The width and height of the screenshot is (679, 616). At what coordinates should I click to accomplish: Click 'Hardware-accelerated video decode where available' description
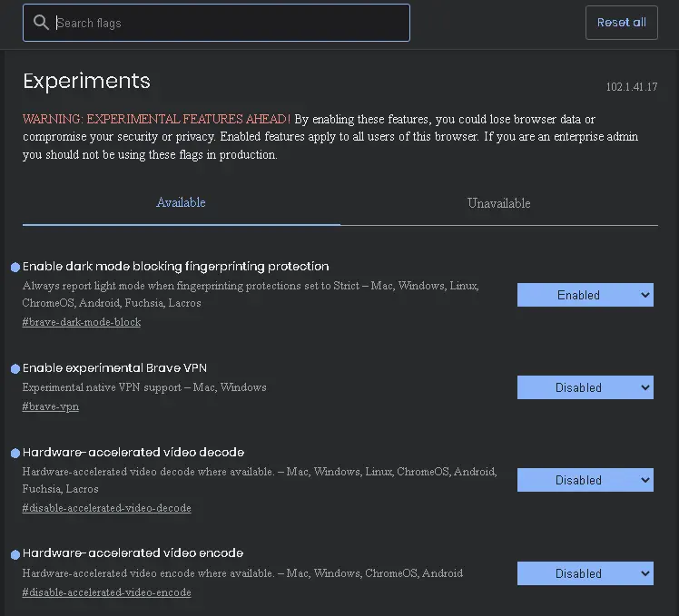coord(259,480)
